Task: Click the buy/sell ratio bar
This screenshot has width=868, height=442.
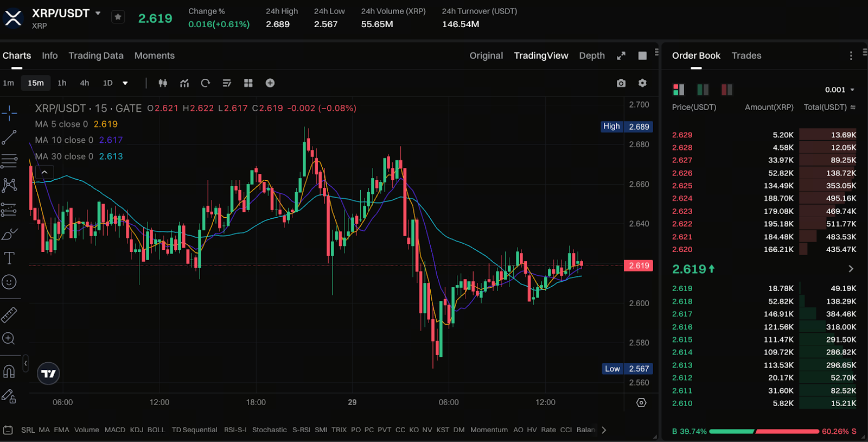Action: 764,432
